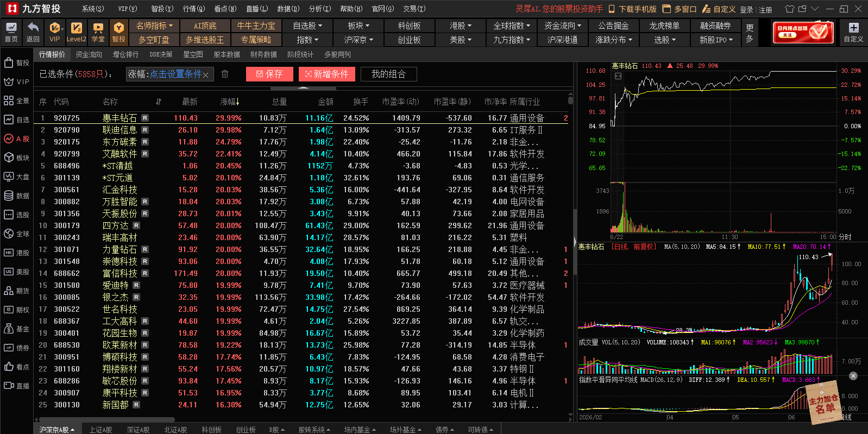
Task: Open the 学堂 toolbar icon
Action: [x=98, y=32]
